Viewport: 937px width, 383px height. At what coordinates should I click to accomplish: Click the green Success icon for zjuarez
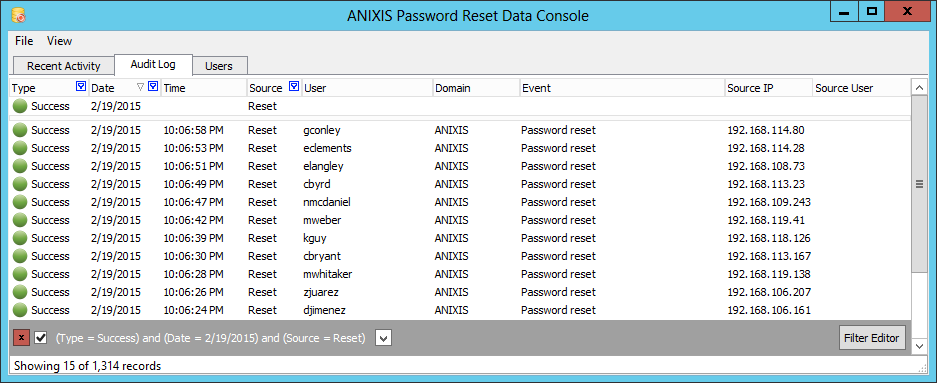(x=20, y=292)
